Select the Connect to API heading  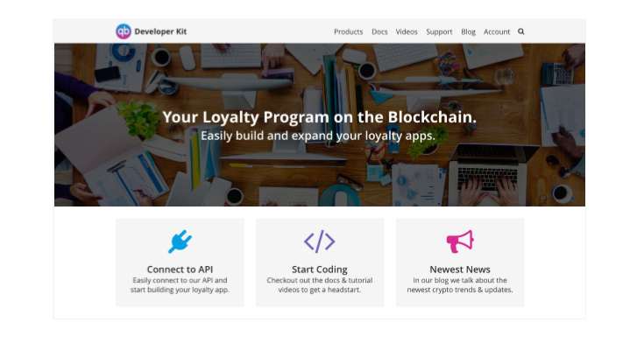[180, 269]
